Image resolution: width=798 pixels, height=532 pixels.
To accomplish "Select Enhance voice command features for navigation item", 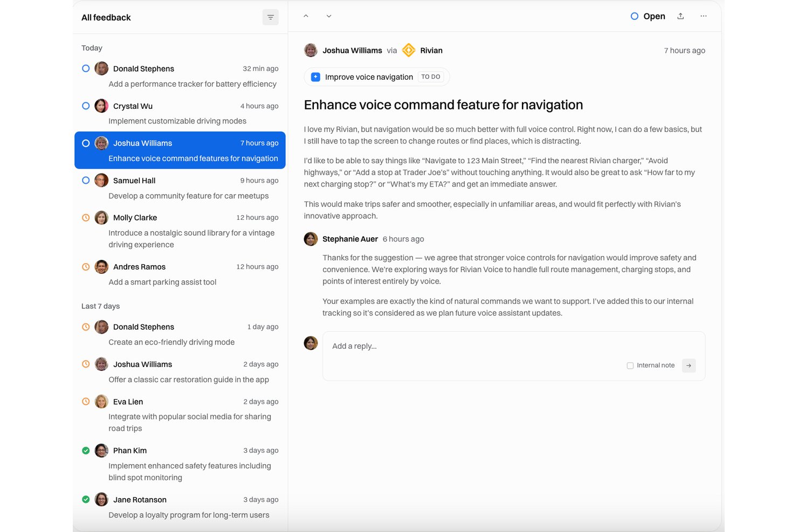I will 180,150.
